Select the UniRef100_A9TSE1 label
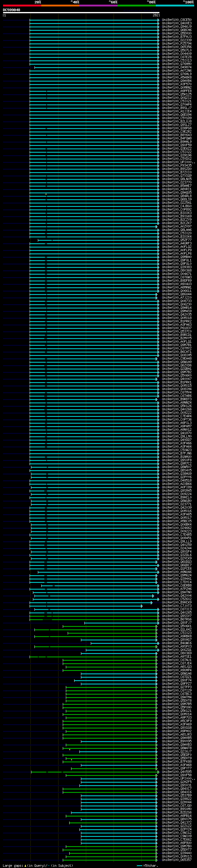Image resolution: width=197 pixels, height=868 pixels. point(177,657)
